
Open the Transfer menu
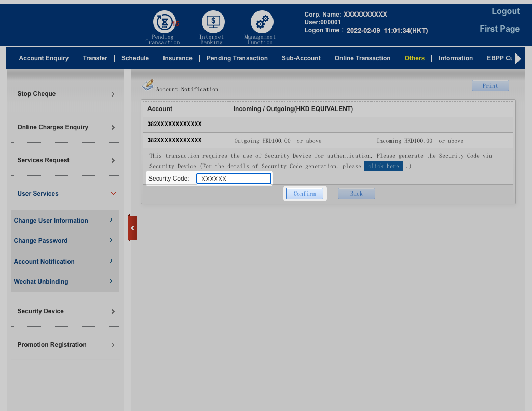95,58
